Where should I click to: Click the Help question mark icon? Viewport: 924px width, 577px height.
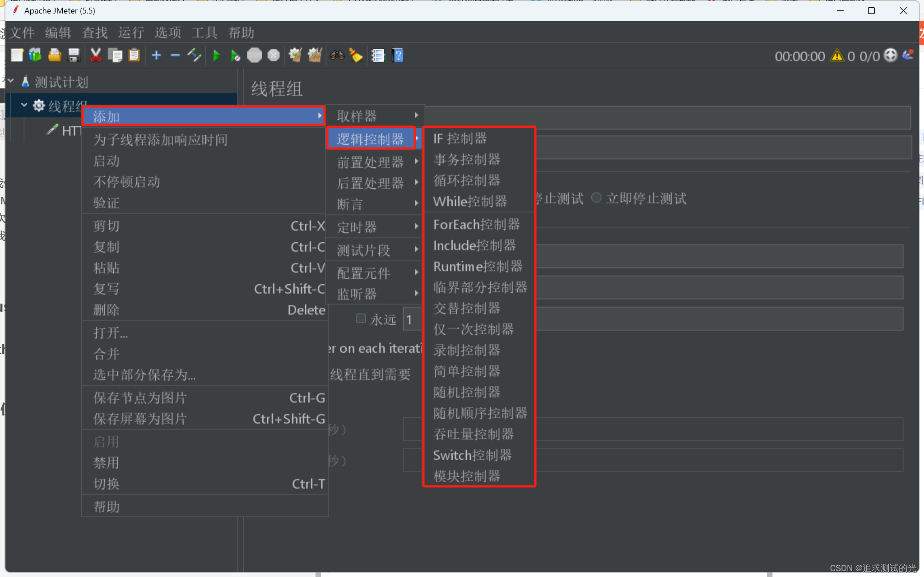tap(398, 55)
